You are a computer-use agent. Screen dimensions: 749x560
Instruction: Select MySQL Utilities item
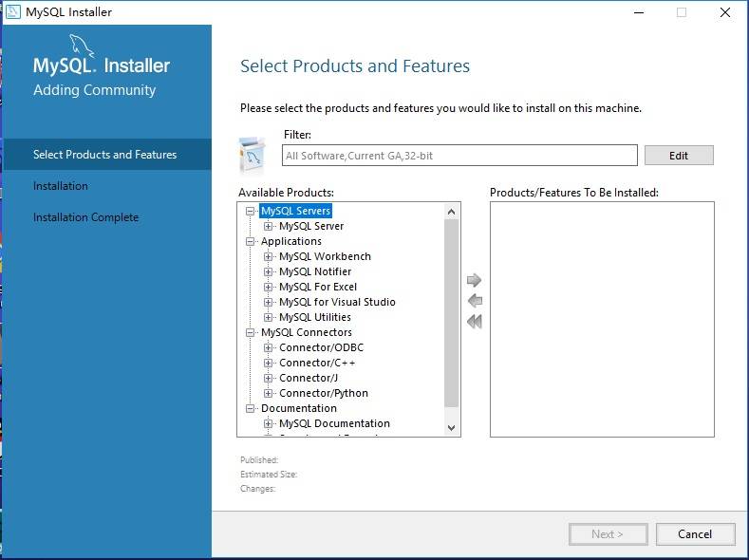coord(315,317)
